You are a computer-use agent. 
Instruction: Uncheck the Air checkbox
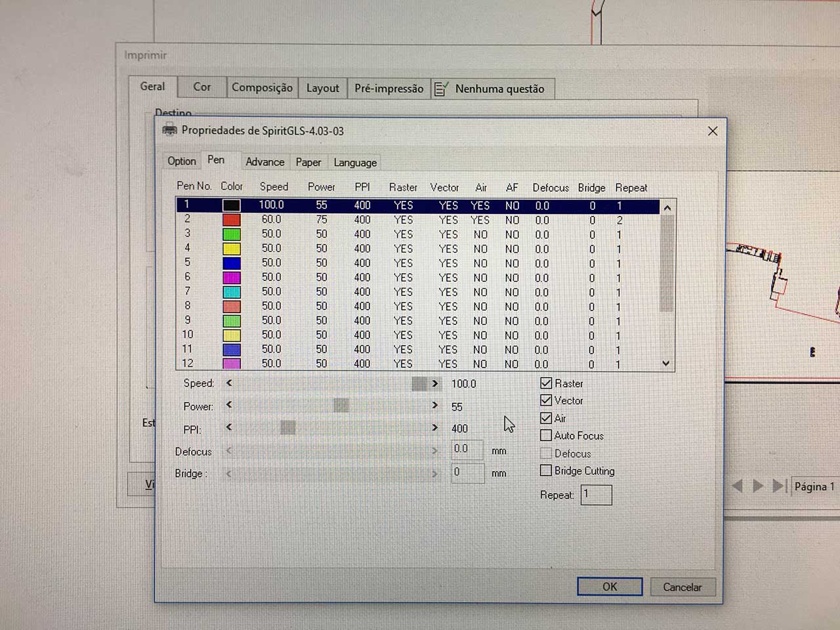coord(546,417)
